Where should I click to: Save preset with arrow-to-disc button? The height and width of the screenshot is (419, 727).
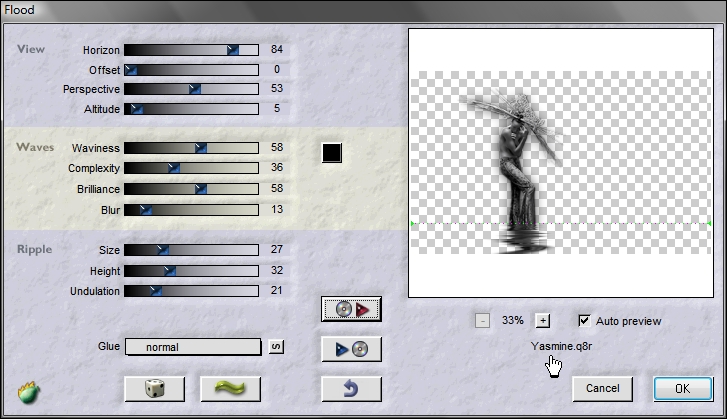click(x=351, y=349)
